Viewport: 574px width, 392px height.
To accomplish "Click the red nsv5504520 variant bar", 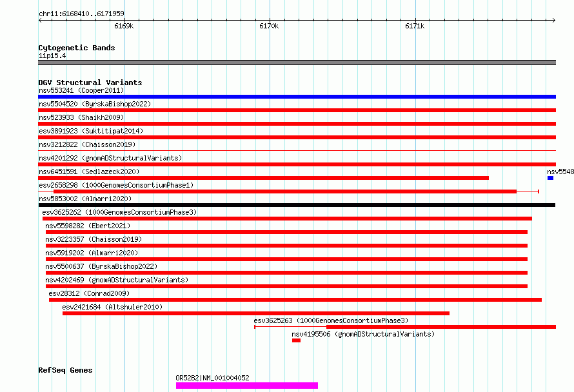I will click(297, 110).
